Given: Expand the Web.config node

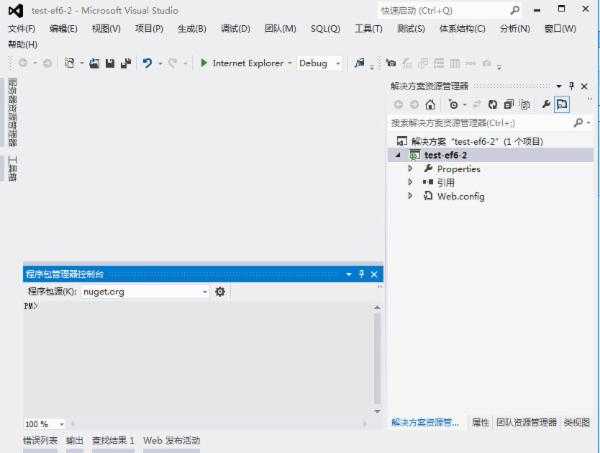Looking at the screenshot, I should (x=410, y=196).
